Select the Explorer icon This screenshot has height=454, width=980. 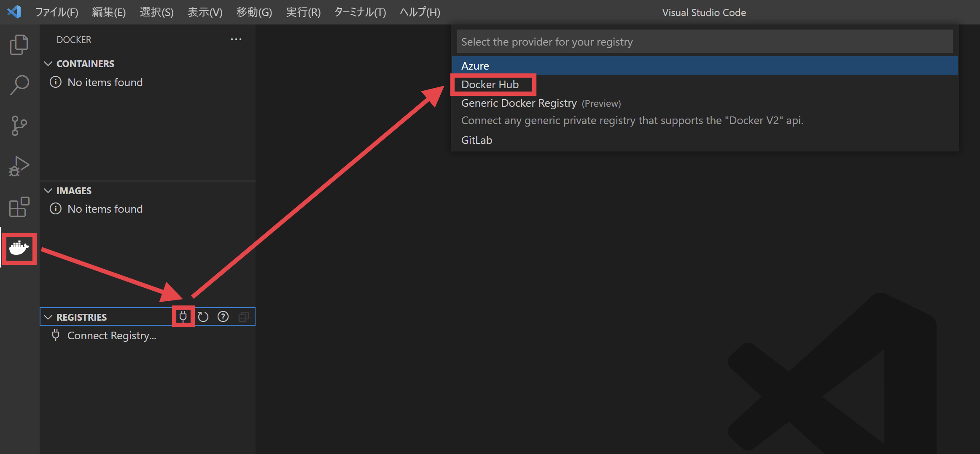(19, 44)
